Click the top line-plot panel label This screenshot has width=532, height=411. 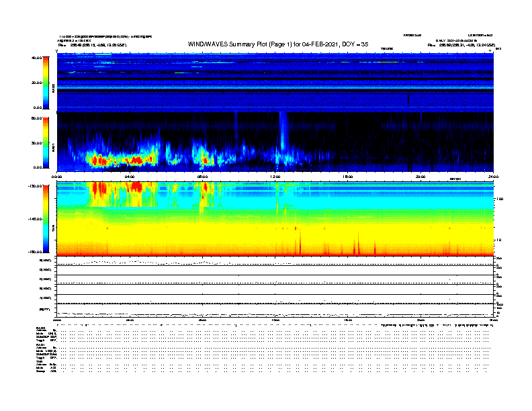pyautogui.click(x=46, y=261)
